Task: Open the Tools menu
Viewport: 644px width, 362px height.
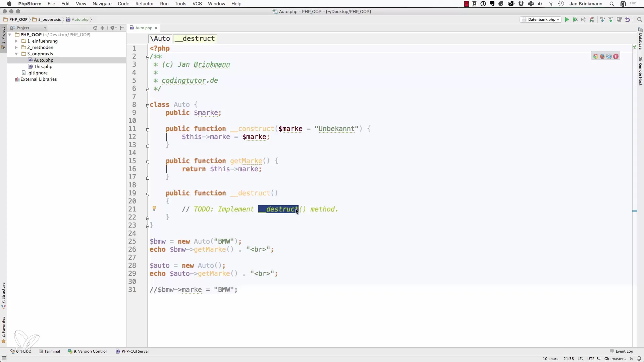Action: pos(180,4)
